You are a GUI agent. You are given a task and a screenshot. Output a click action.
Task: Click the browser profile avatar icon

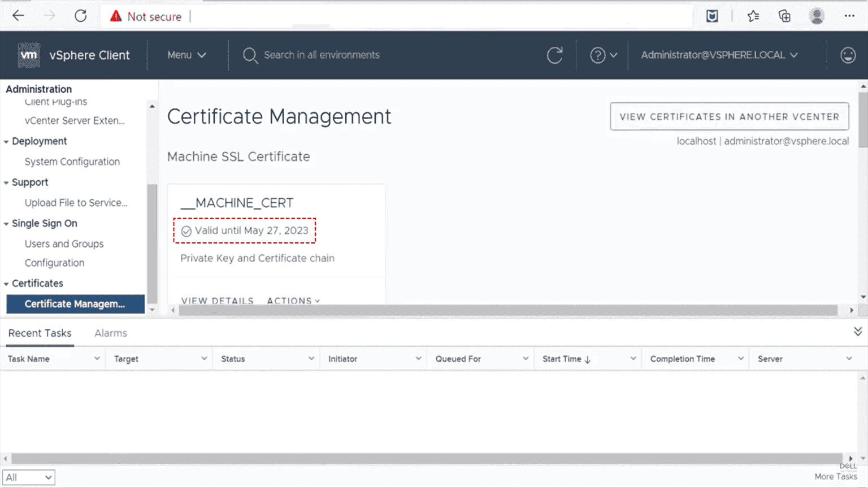817,16
